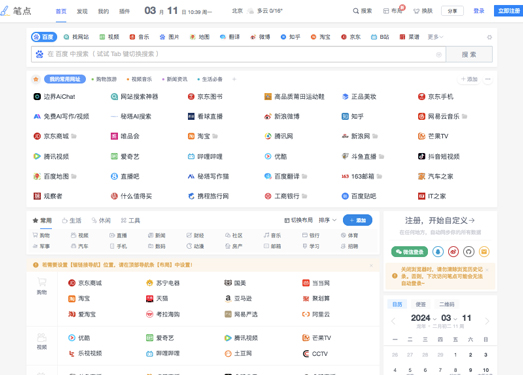Choose the 知乎 search engine option
The image size is (523, 375).
coord(290,37)
